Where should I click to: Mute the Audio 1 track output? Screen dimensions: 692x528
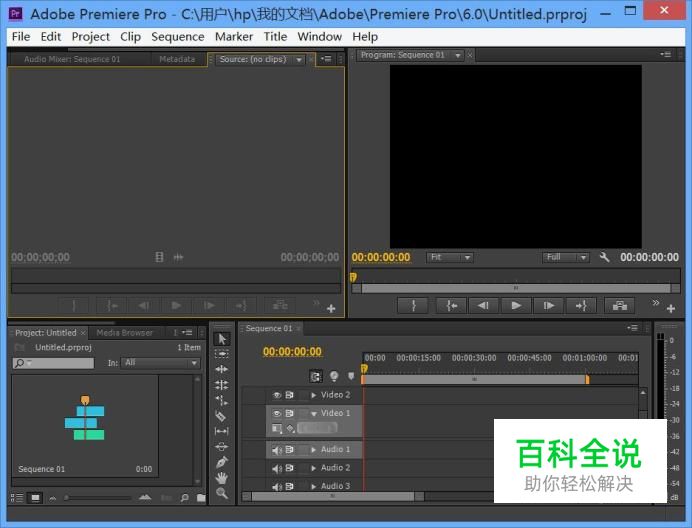[x=277, y=450]
